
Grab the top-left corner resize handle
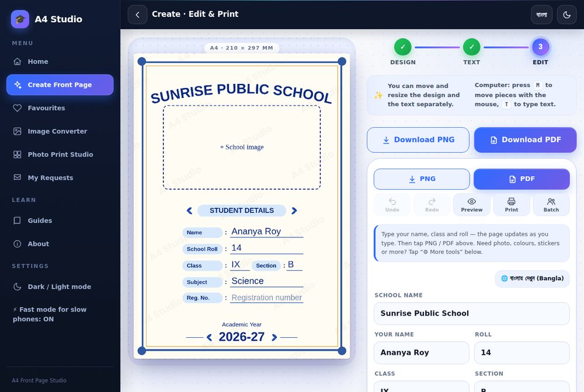142,61
